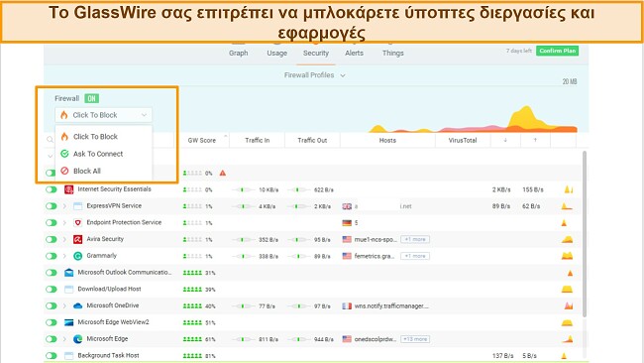This screenshot has height=363, width=644.
Task: Expand the Firewall Profiles dropdown
Action: [315, 75]
